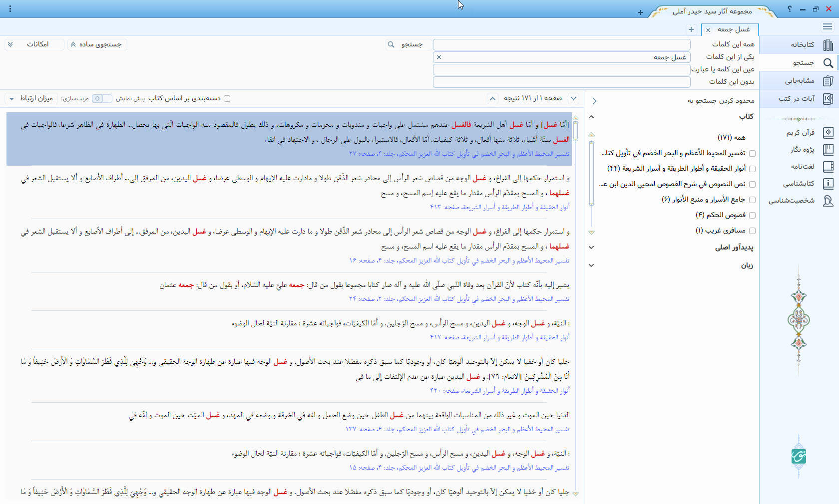Toggle the hamburger menu above the sidebar
Screen dimensions: 839x504
828,26
